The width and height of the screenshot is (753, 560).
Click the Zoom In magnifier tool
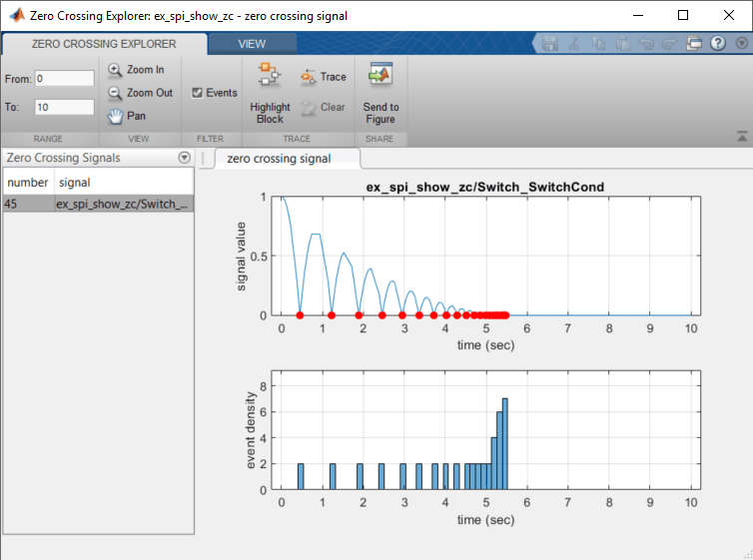136,70
